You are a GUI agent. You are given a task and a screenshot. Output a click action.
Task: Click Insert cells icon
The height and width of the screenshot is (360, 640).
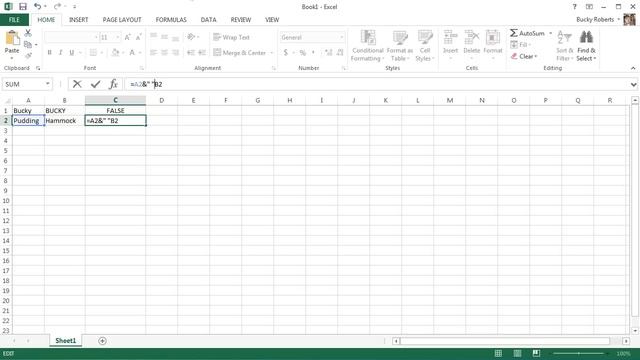450,38
